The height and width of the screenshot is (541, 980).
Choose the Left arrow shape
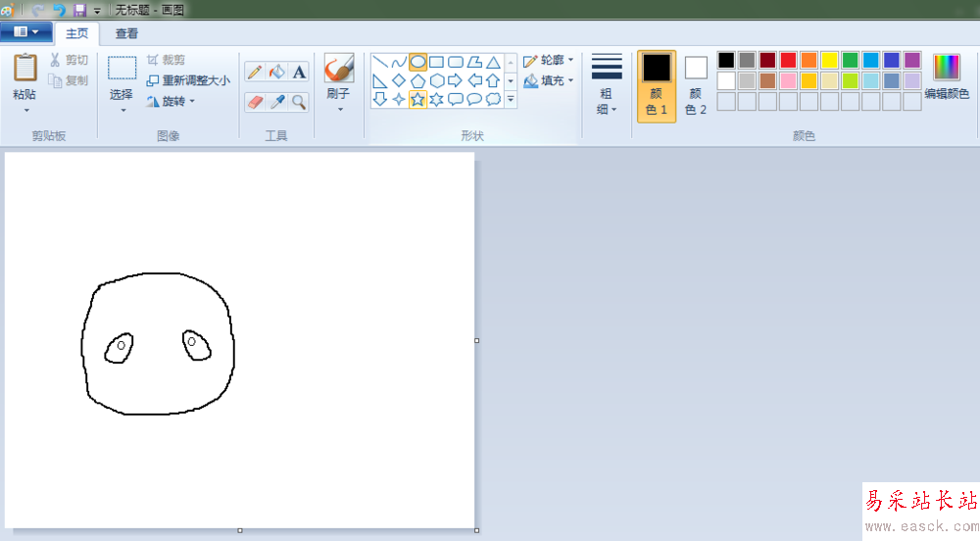point(474,80)
